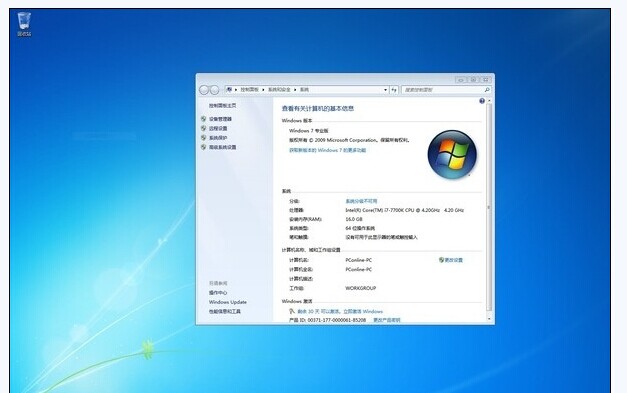
Task: Click the key icon beside activation notice
Action: coord(292,311)
